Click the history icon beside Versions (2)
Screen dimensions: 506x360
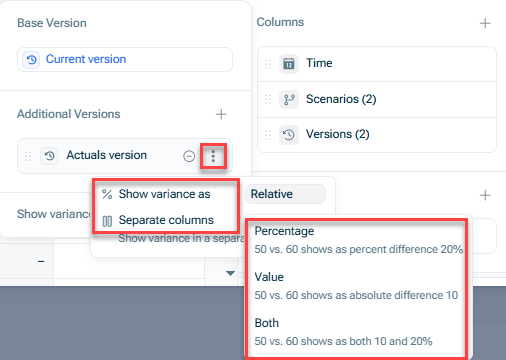pyautogui.click(x=289, y=135)
